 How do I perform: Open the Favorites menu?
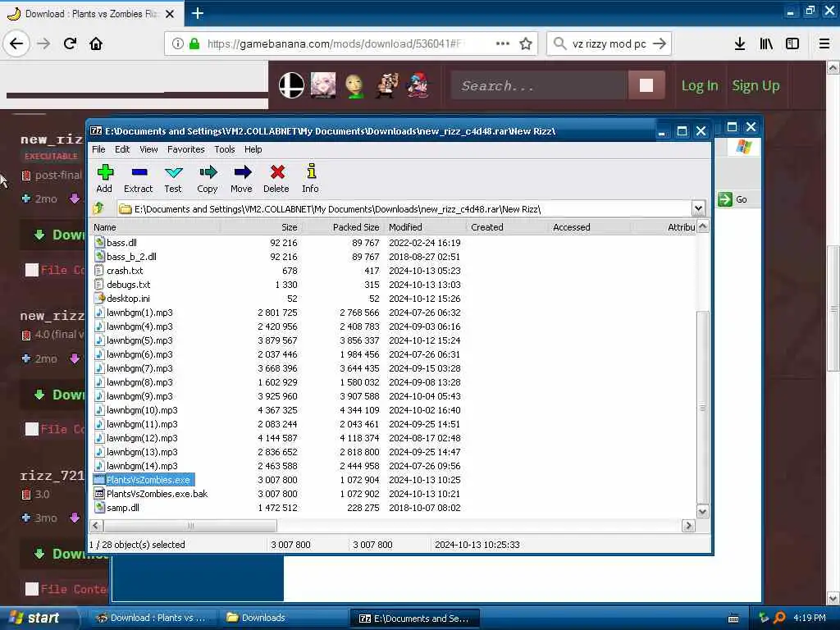click(x=186, y=149)
